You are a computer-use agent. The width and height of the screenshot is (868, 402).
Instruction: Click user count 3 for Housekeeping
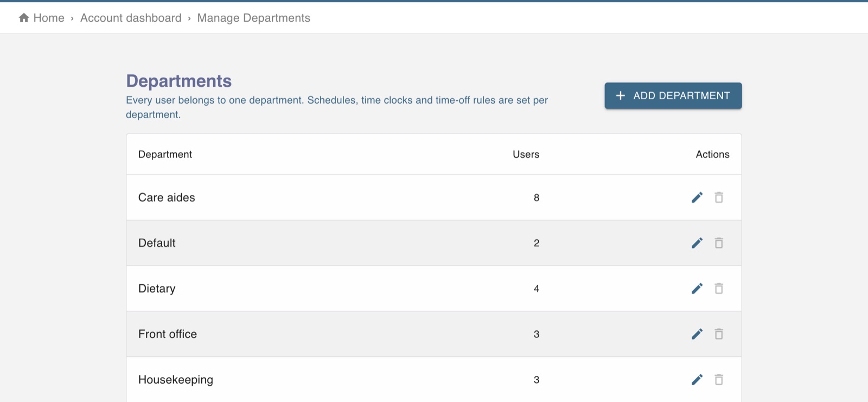tap(537, 380)
